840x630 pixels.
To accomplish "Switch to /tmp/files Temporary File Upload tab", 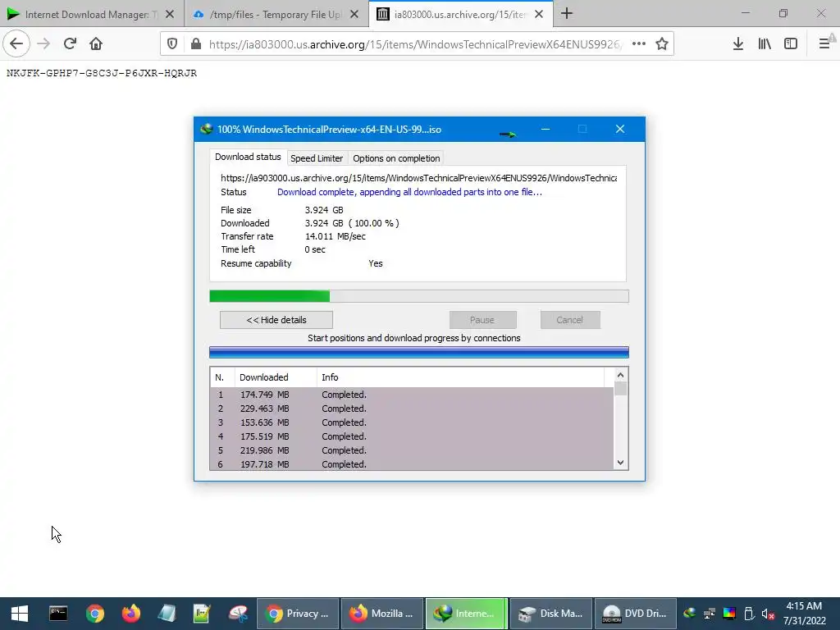I will (x=269, y=15).
